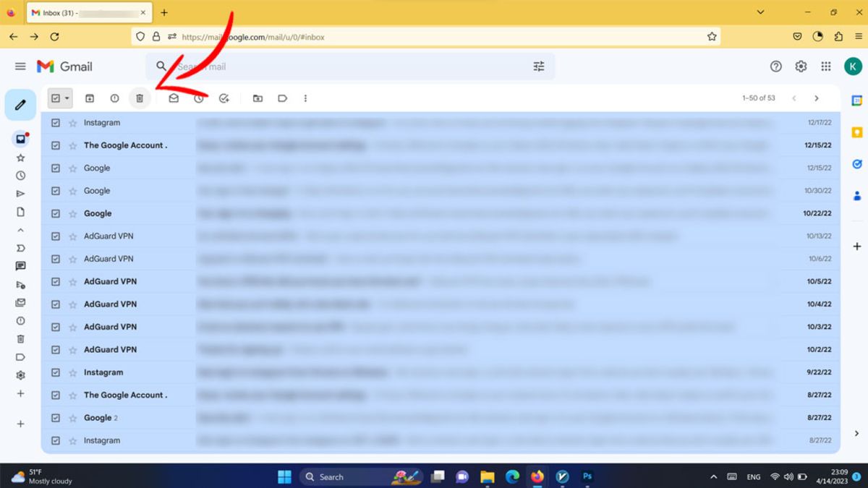This screenshot has width=868, height=488.
Task: Archive selected emails with Archive icon
Action: [x=90, y=98]
